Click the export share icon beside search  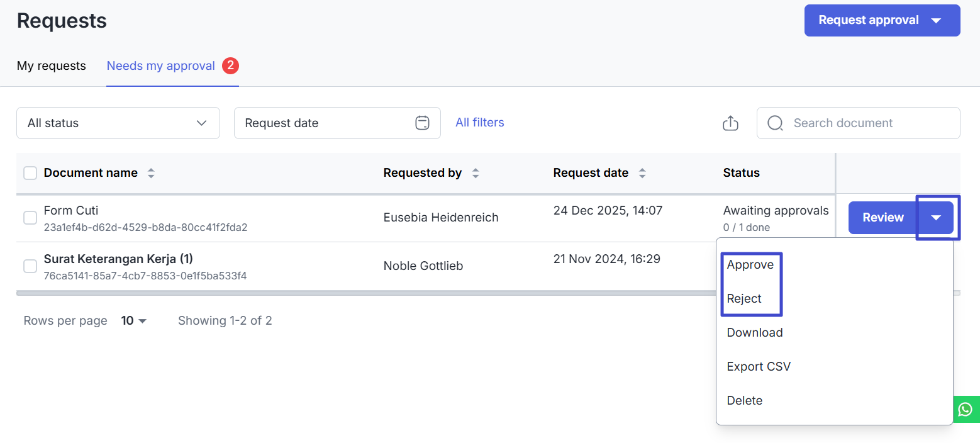coord(730,123)
